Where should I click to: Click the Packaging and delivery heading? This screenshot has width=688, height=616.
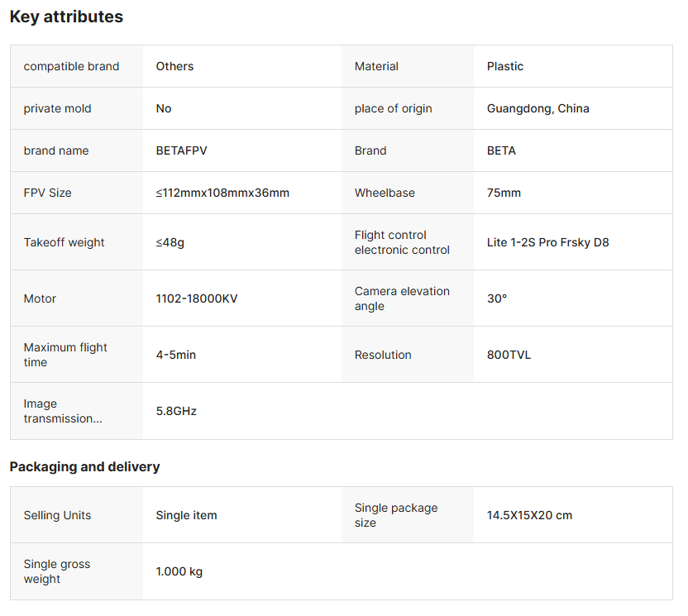[x=84, y=466]
